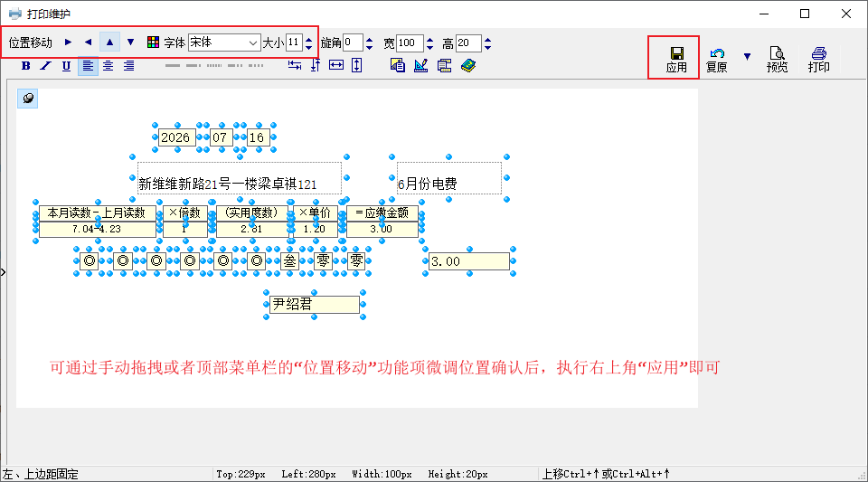Viewport: 868px width, 482px height.
Task: Click the form fields icon
Action: click(444, 65)
